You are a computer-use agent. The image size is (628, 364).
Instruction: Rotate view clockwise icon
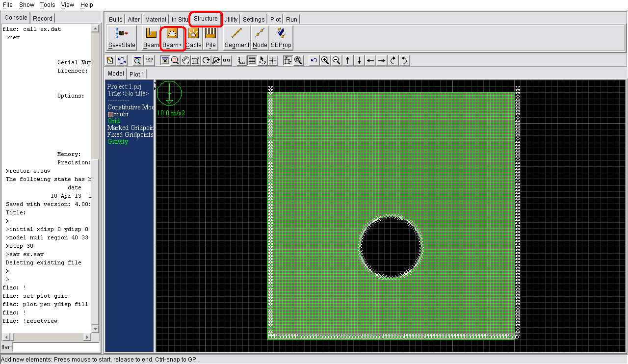tap(393, 60)
